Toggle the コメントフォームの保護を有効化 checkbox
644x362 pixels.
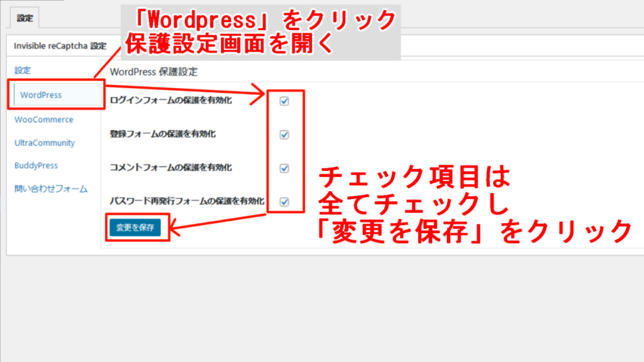coord(284,168)
